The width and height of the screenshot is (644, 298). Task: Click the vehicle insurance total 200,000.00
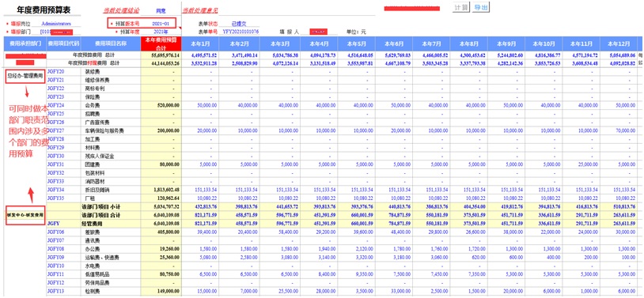coord(169,130)
